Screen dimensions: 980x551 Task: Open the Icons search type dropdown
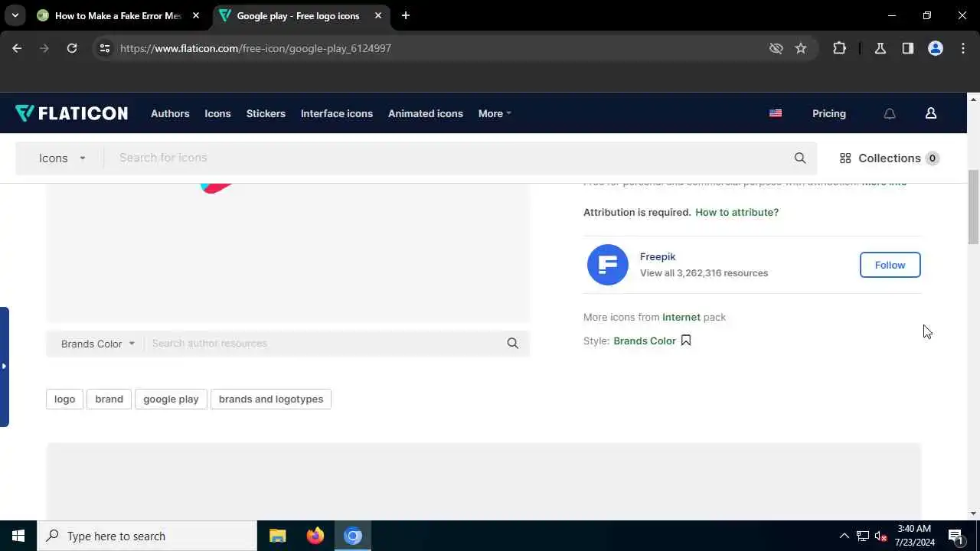point(62,158)
